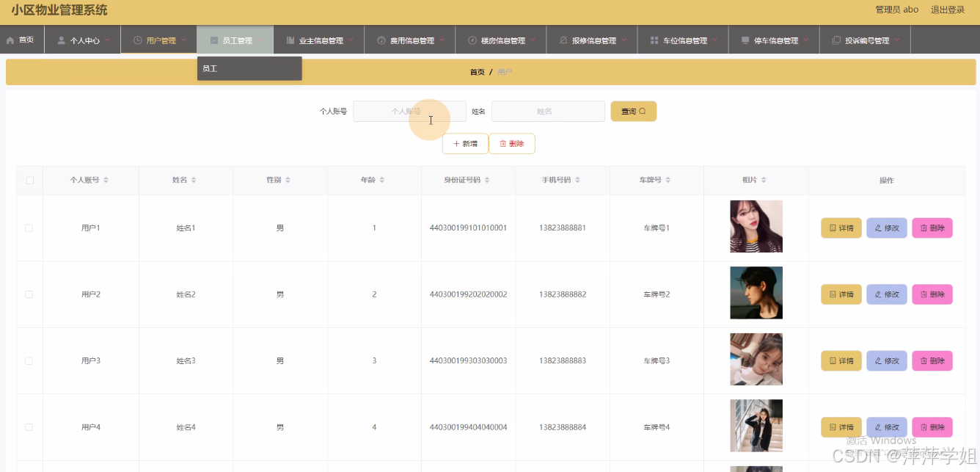Click the 车牌号3 cell
The image size is (980, 472).
coord(657,361)
